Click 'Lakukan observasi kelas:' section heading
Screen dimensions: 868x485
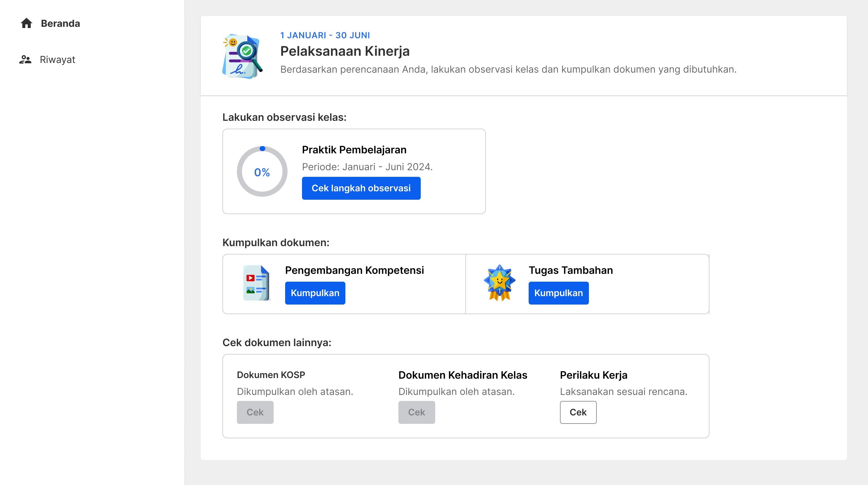point(285,117)
